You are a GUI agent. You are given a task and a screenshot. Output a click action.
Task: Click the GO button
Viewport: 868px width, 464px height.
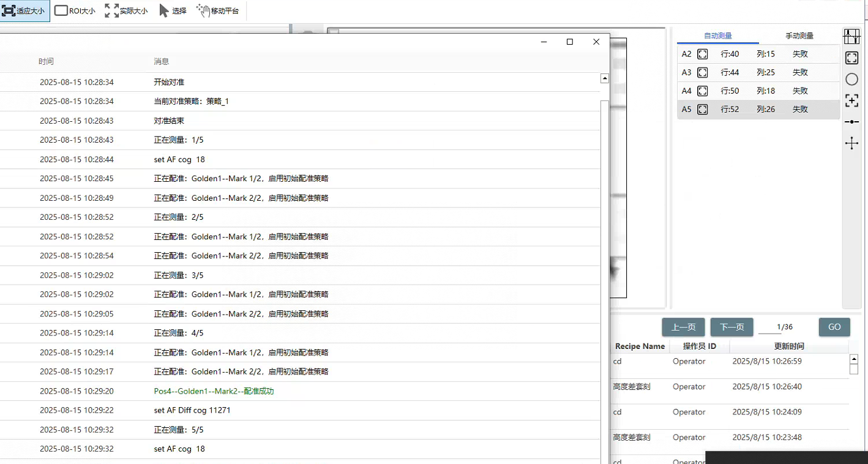click(x=834, y=327)
